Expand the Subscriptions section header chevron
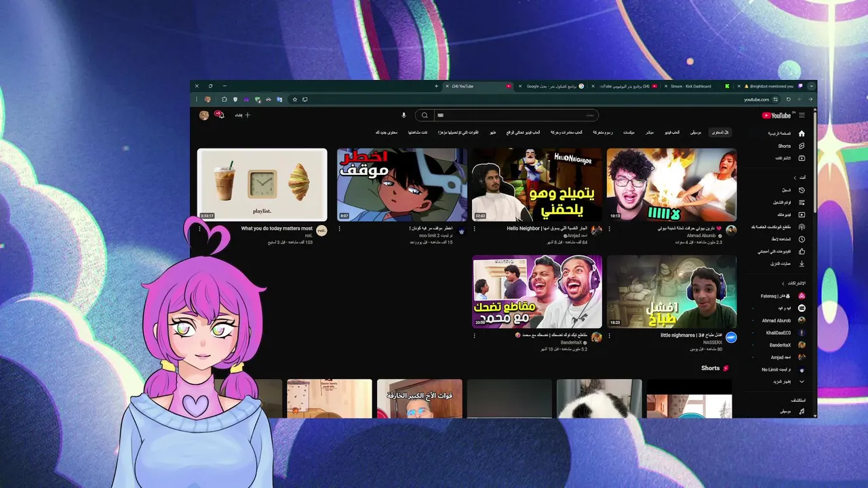The width and height of the screenshot is (868, 488). pyautogui.click(x=783, y=283)
